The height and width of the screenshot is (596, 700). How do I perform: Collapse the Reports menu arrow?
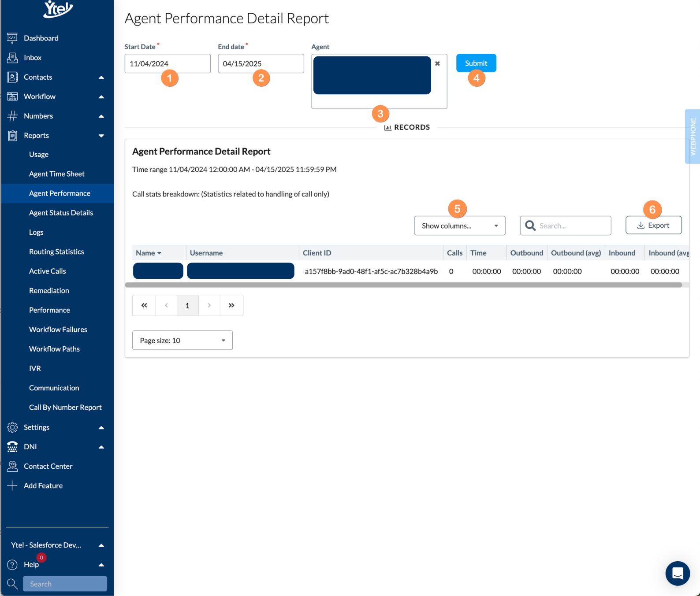pyautogui.click(x=101, y=136)
